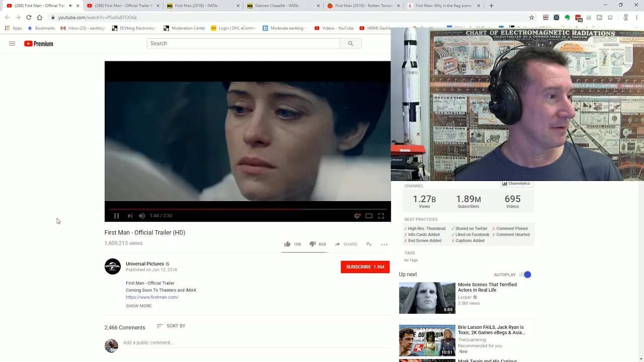Open Login DHL eCommerce bookmark

pos(233,28)
